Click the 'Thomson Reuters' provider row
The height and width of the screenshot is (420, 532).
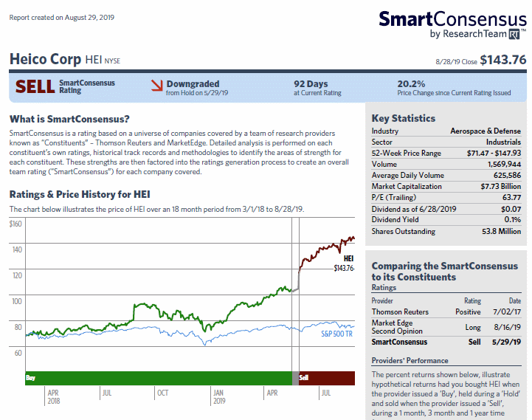pyautogui.click(x=446, y=311)
